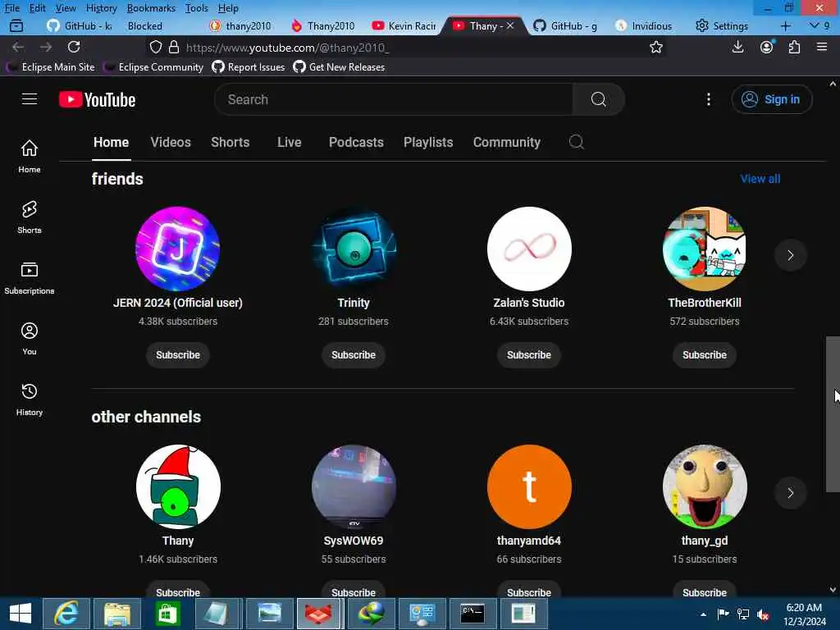Open the History menu
The width and height of the screenshot is (840, 630).
tap(101, 8)
